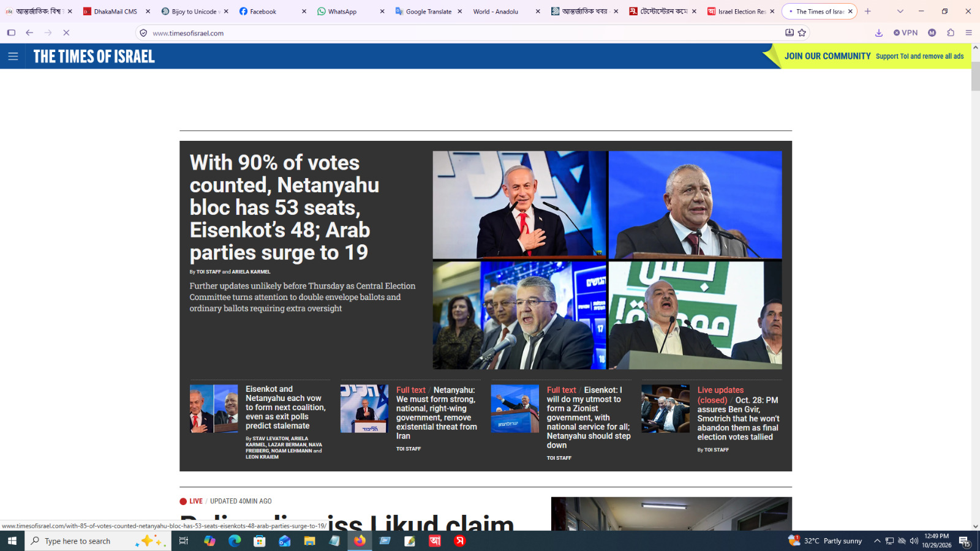Open Microsoft Edge from the taskbar
Viewport: 980px width, 551px height.
(x=235, y=541)
